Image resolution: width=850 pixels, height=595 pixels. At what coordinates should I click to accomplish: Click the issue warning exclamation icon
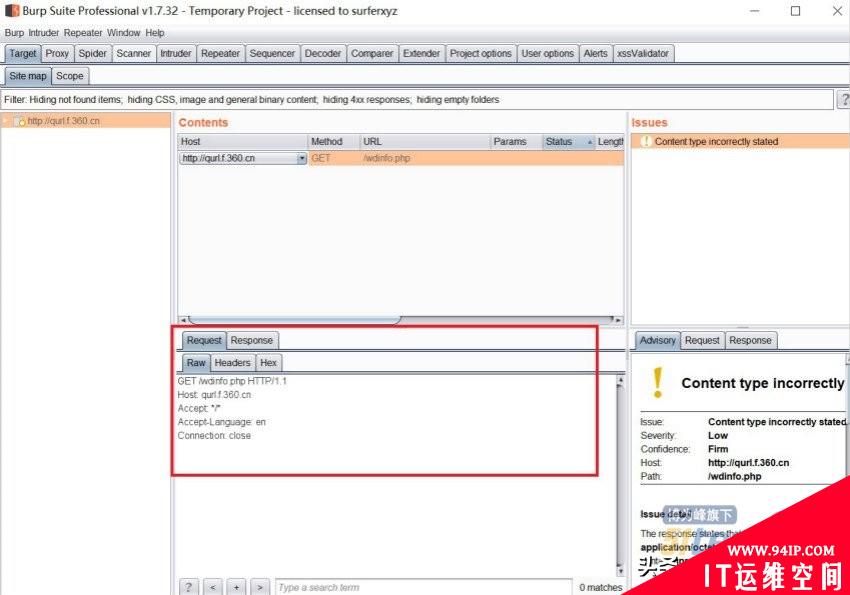coord(645,141)
